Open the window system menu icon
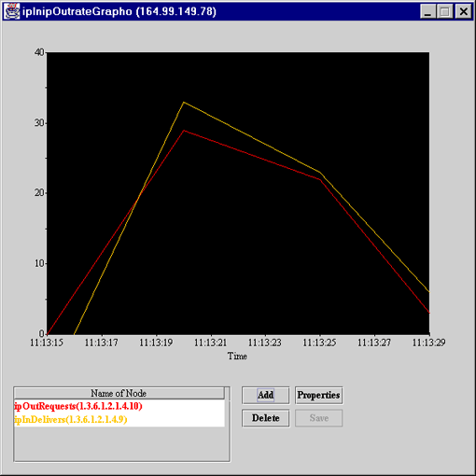Image resolution: width=476 pixels, height=476 pixels. pos(12,11)
